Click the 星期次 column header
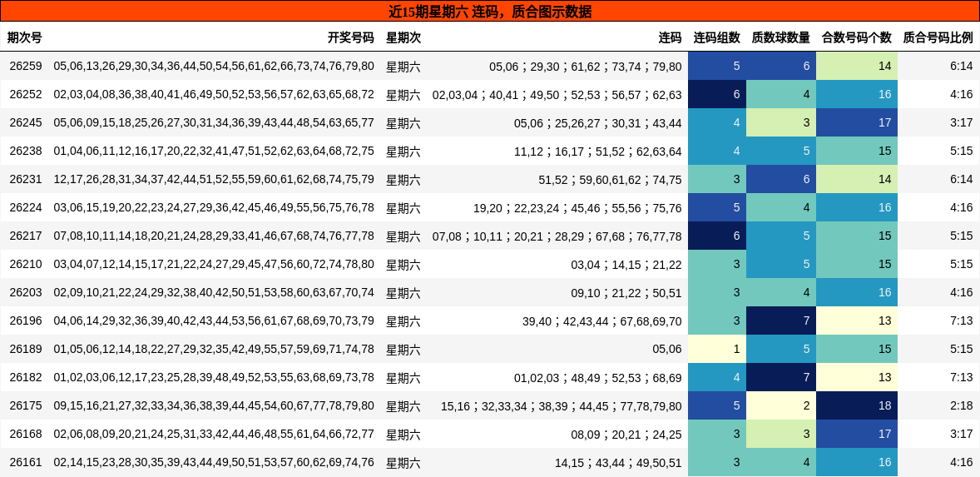 point(403,37)
